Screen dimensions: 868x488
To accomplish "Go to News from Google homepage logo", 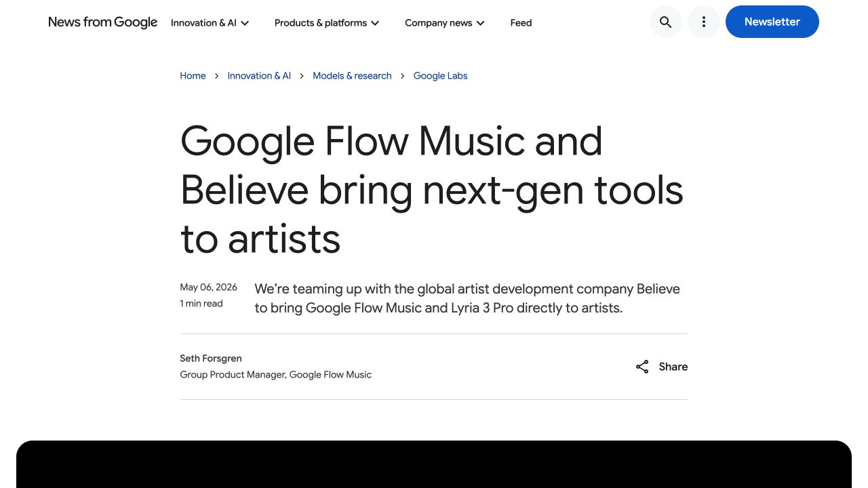I will coord(103,22).
